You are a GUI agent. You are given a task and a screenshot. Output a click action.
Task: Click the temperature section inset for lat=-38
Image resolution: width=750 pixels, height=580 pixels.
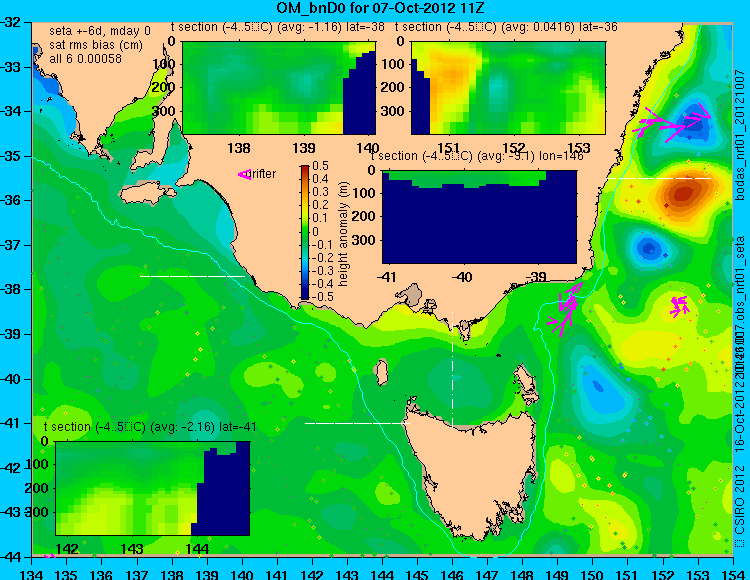tap(279, 88)
